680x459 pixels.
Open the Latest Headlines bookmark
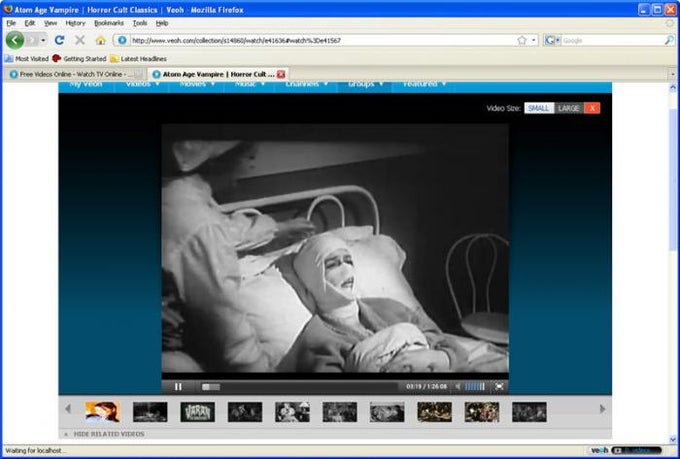(x=138, y=59)
